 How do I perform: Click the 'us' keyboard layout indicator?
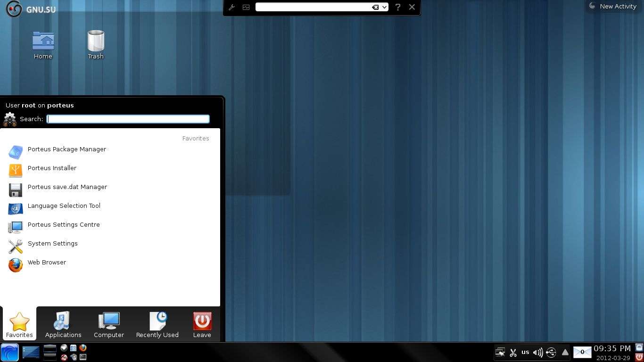(525, 352)
